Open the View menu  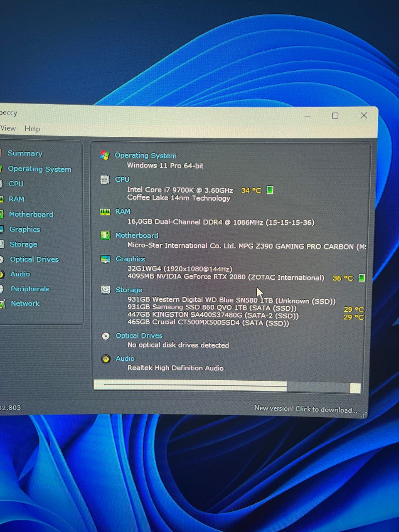8,128
